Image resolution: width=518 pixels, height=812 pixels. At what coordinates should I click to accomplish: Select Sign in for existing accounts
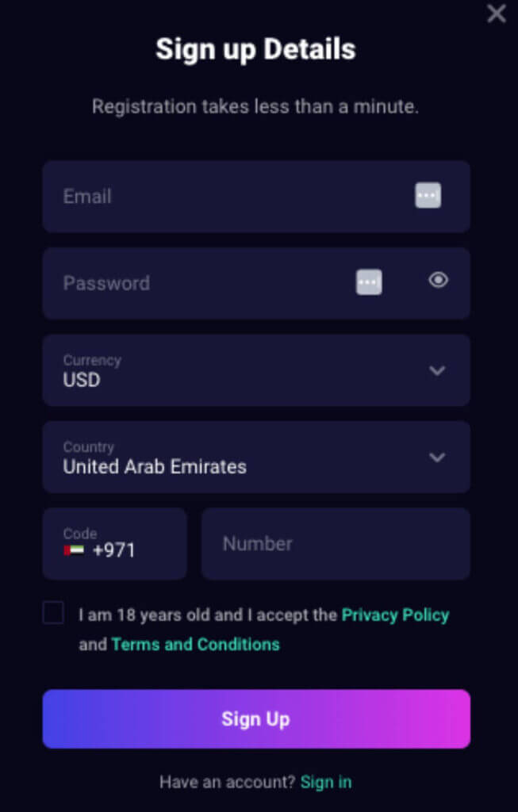[x=326, y=782]
